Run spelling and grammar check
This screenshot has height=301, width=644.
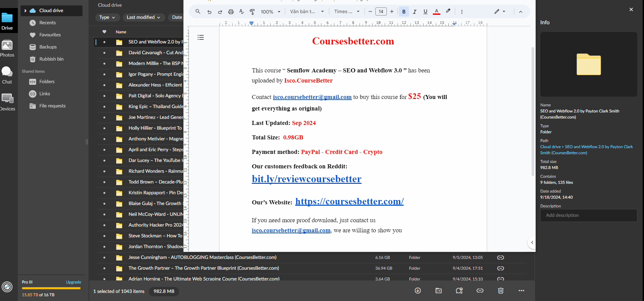(242, 12)
